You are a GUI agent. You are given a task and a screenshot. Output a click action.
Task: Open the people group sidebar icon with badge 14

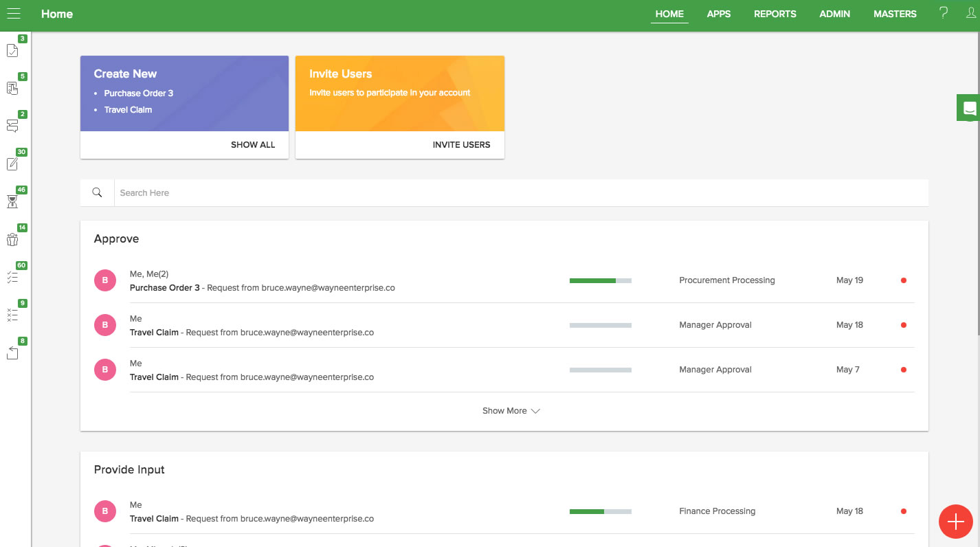(x=12, y=240)
